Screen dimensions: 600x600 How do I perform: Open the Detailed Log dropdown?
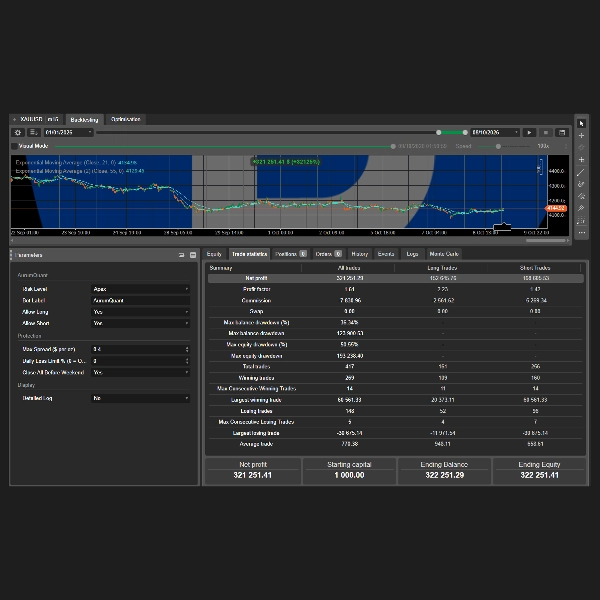coord(140,398)
